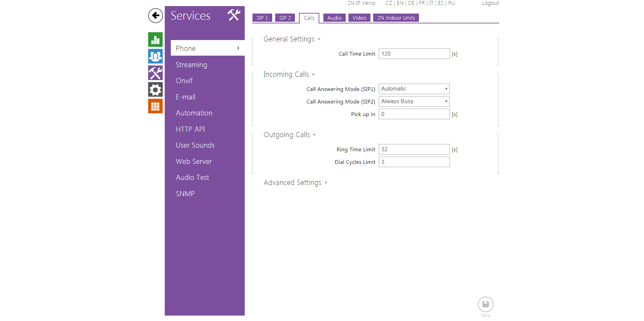This screenshot has height=321, width=644.
Task: Switch language to DE
Action: [x=411, y=3]
